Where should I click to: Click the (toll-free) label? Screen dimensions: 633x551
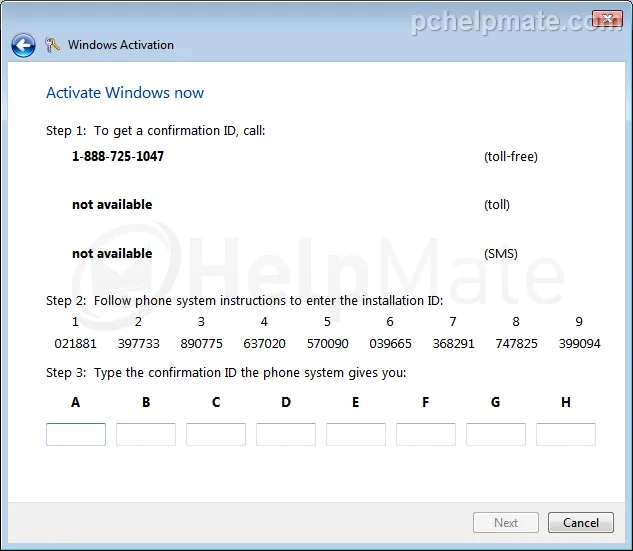click(x=511, y=157)
